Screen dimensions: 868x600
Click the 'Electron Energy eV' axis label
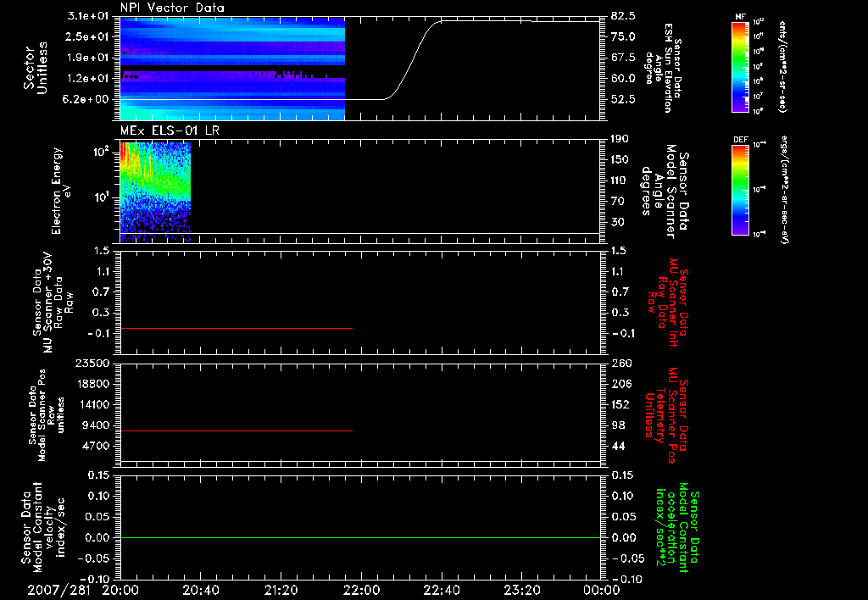click(61, 191)
